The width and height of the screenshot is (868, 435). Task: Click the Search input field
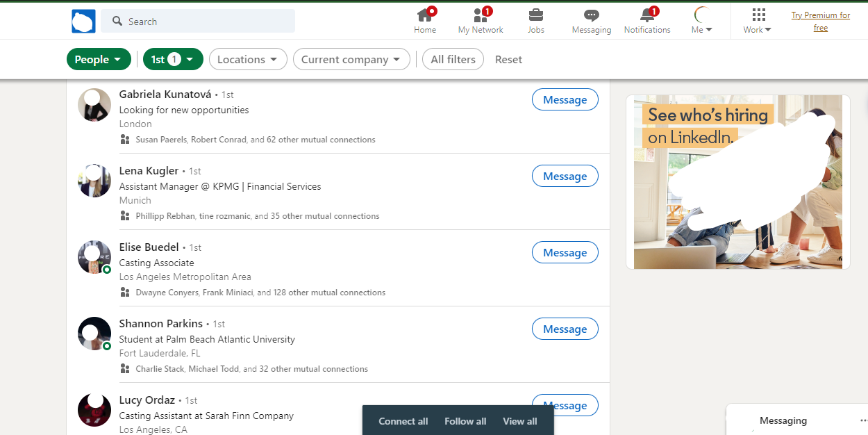[x=198, y=22]
